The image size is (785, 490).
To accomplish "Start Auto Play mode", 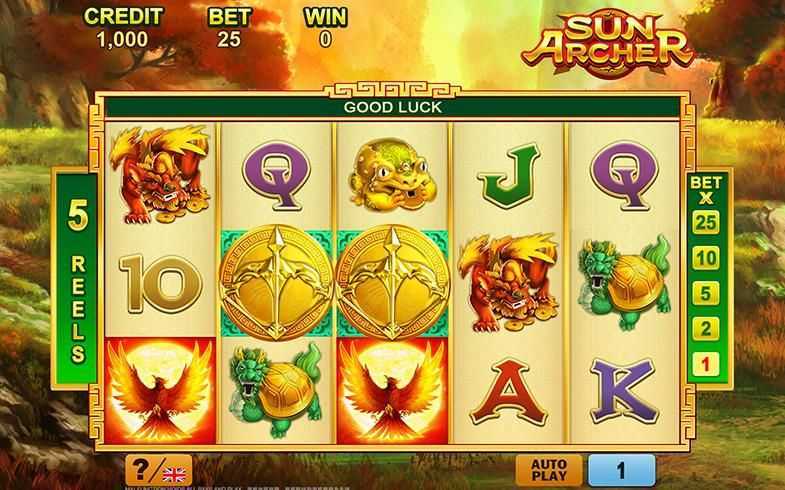I will (549, 470).
